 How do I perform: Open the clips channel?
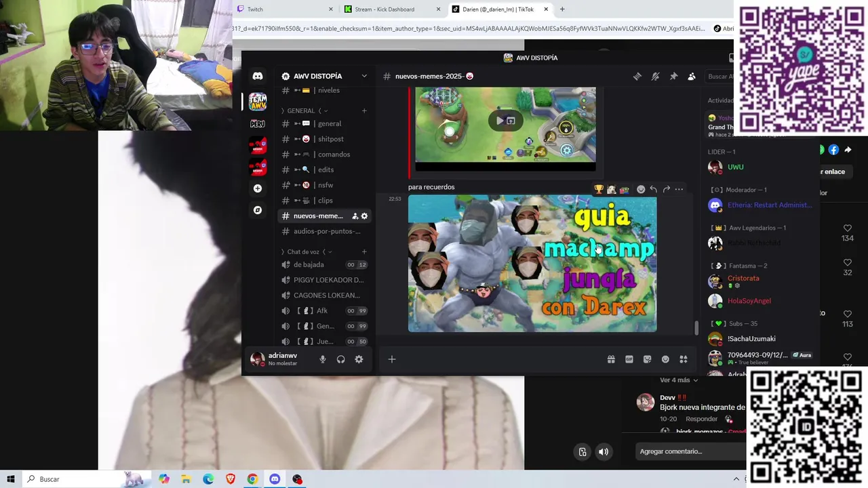coord(324,201)
